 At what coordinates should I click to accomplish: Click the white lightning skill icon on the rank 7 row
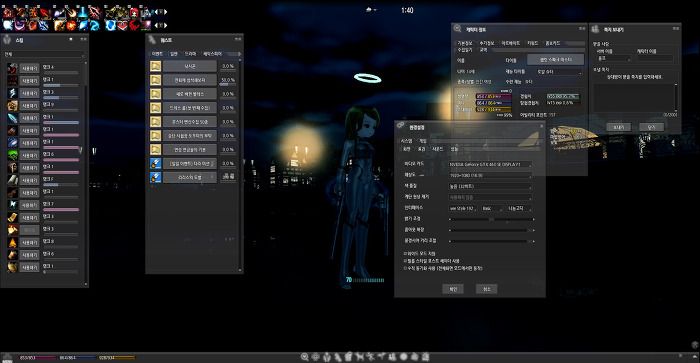(x=12, y=205)
